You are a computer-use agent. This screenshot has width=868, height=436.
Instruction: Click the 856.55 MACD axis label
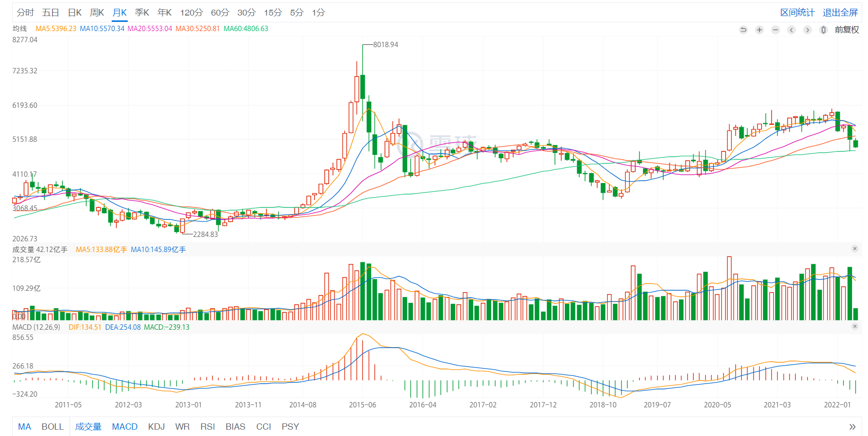pyautogui.click(x=23, y=337)
